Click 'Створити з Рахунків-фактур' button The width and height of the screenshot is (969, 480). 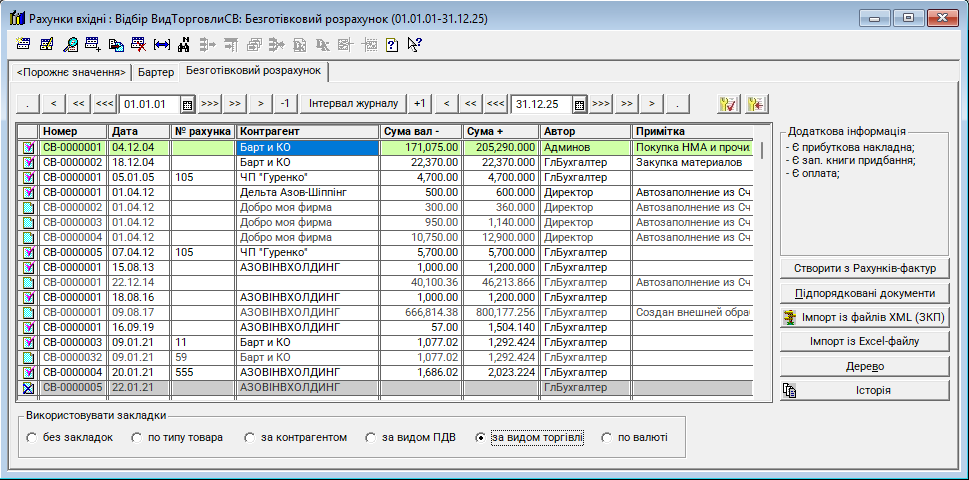tap(864, 269)
